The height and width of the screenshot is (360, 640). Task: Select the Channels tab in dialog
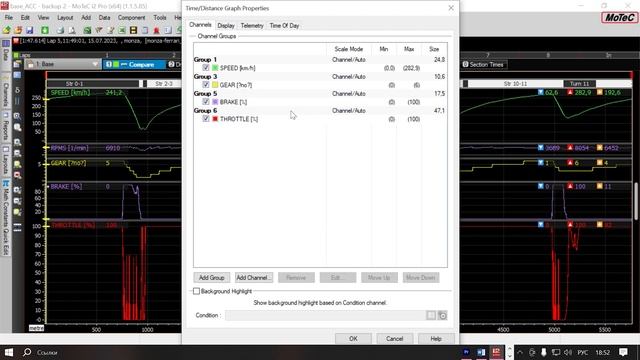(x=200, y=25)
